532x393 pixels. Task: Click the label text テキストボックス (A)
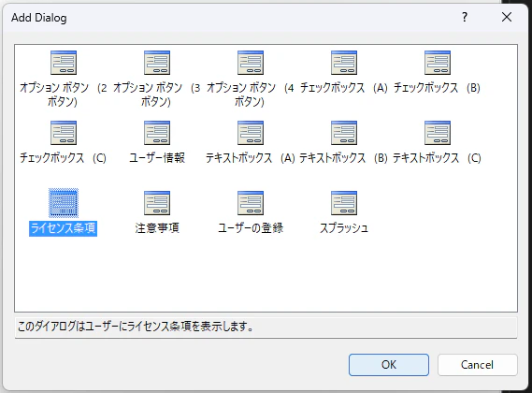click(251, 158)
